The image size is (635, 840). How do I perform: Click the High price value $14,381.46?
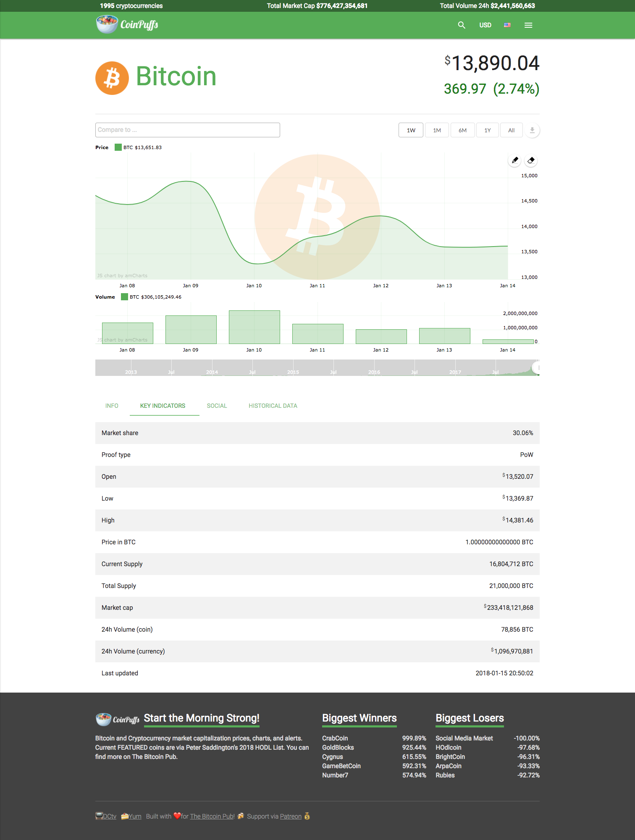tap(517, 520)
